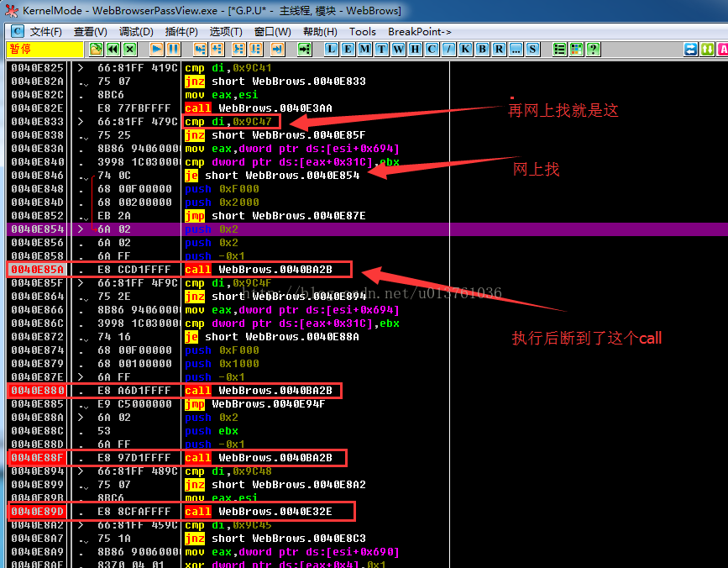Open Run trace with the ... button
728x568 pixels.
point(516,50)
